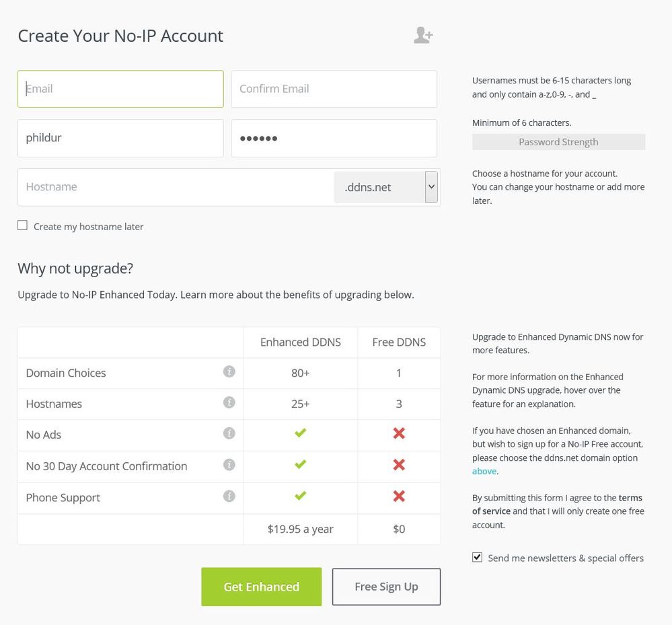
Task: Open the .ddns.net domain dropdown
Action: pyautogui.click(x=385, y=187)
